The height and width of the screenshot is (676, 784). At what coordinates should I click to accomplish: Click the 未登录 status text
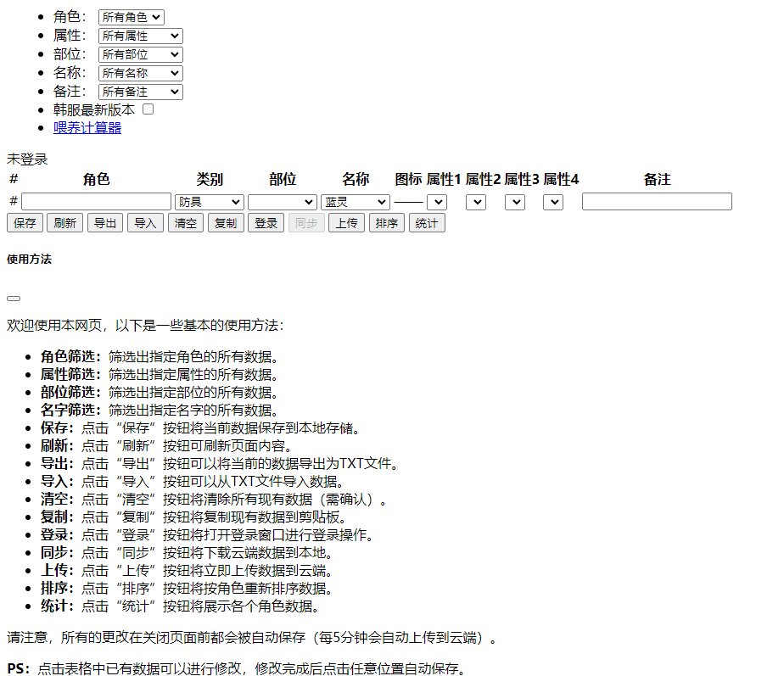pos(27,159)
